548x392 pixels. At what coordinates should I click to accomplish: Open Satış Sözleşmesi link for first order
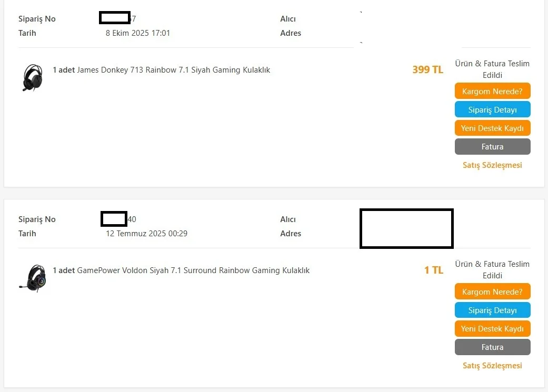point(492,165)
